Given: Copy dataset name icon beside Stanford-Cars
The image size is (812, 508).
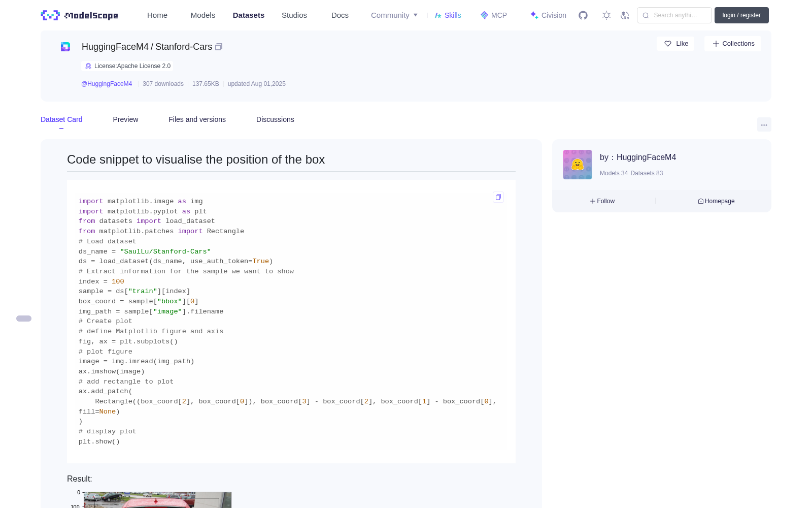Looking at the screenshot, I should [x=219, y=47].
